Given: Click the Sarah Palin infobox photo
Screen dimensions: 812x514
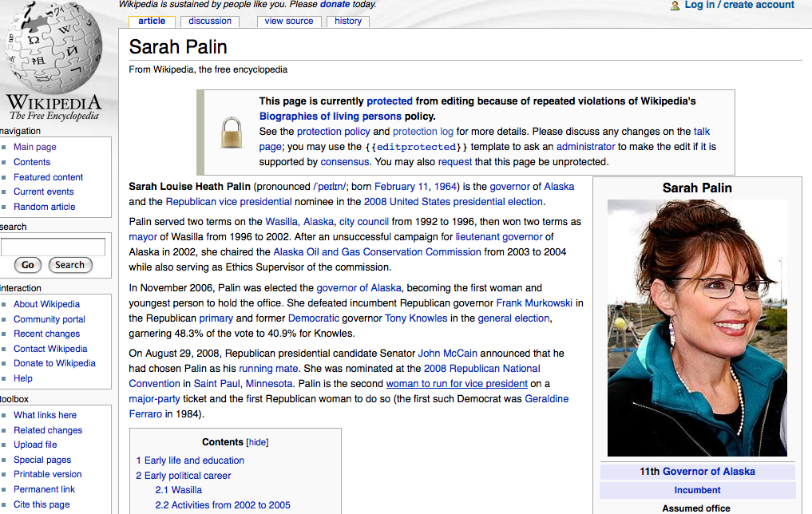Looking at the screenshot, I should pyautogui.click(x=697, y=328).
